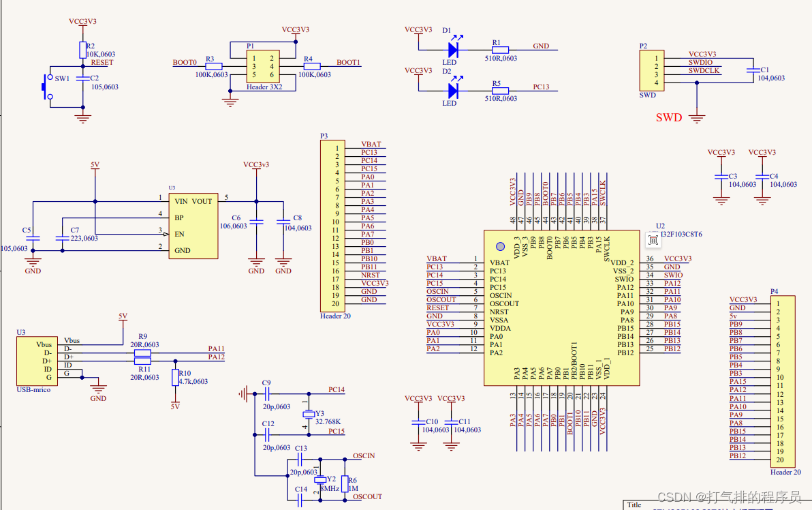Click the pin-1 dot marker on U2
The image size is (812, 510).
pyautogui.click(x=500, y=247)
